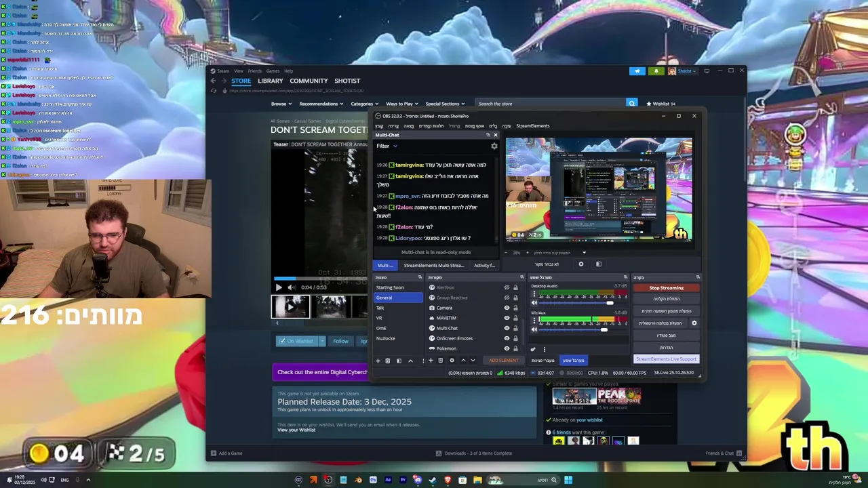Image resolution: width=868 pixels, height=488 pixels.
Task: Open StreamElements menu in OBS
Action: 533,125
